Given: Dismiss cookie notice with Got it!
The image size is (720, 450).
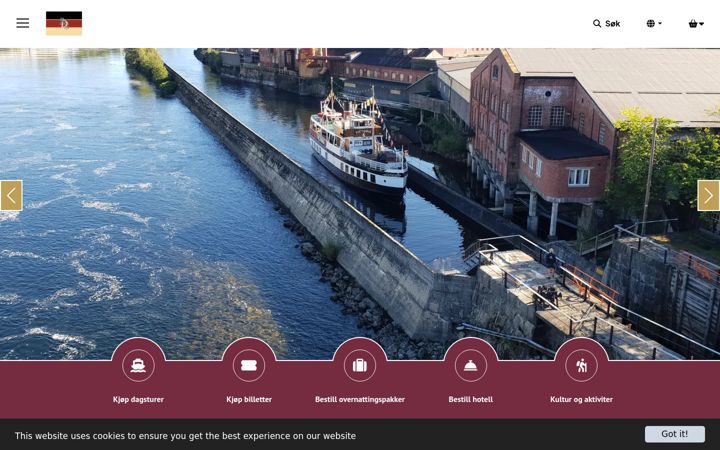Looking at the screenshot, I should pyautogui.click(x=675, y=434).
